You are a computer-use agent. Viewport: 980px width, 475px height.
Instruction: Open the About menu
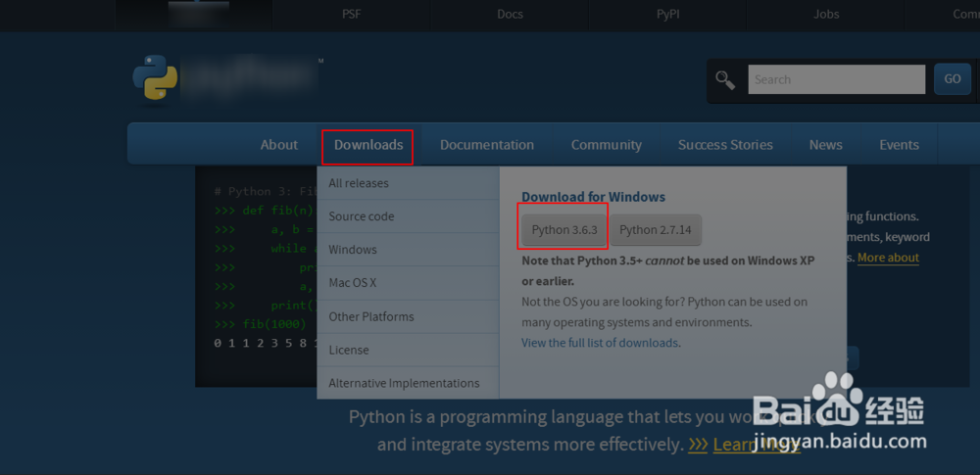[x=278, y=144]
